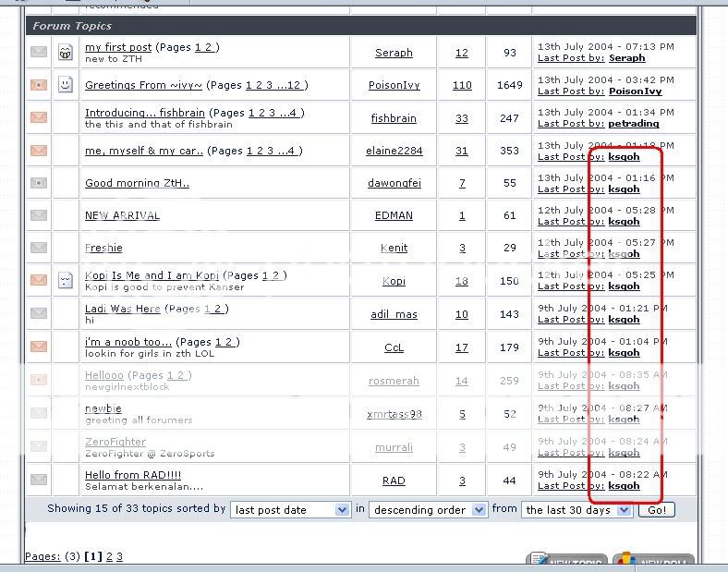Open the 'me, myself & my car..' topic
728x572 pixels.
coord(143,151)
